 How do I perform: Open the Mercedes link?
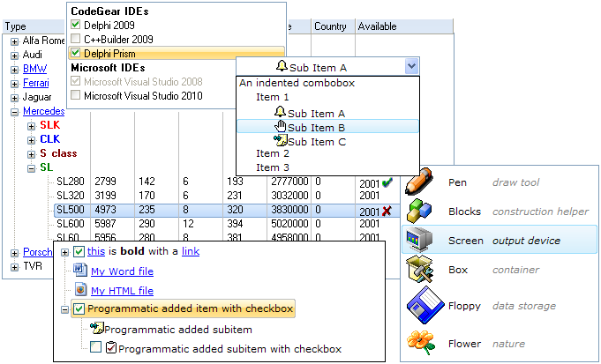click(x=44, y=111)
